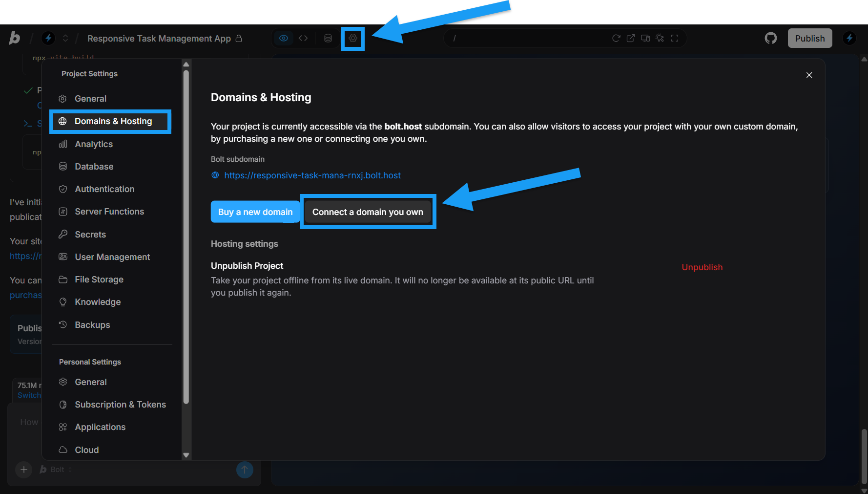Click the Backups history icon
Screen dimensions: 868x494
63,324
